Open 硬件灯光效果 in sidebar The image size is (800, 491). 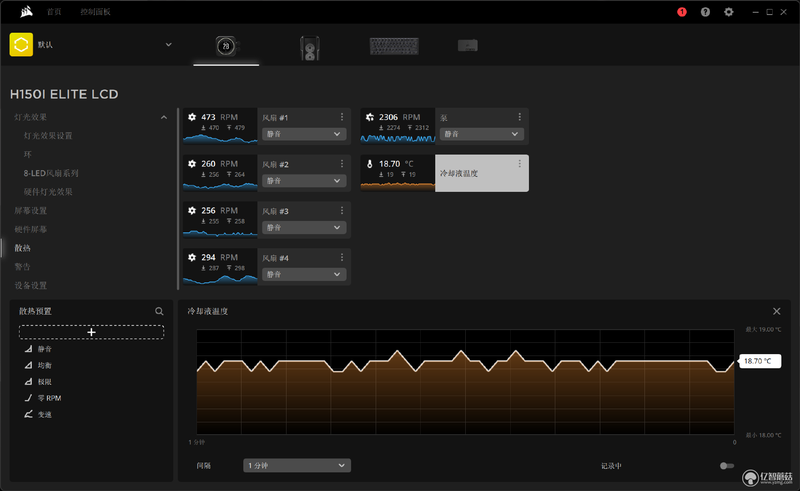(48, 192)
